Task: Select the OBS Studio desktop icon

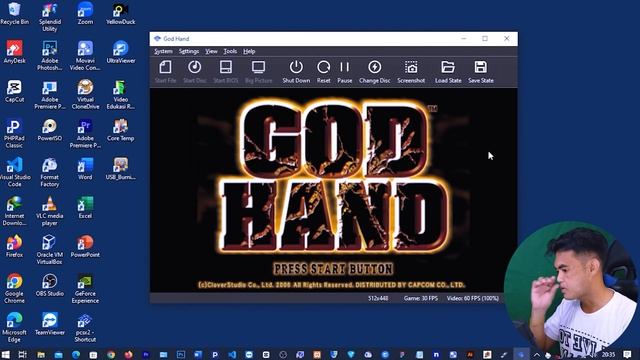Action: [x=50, y=285]
